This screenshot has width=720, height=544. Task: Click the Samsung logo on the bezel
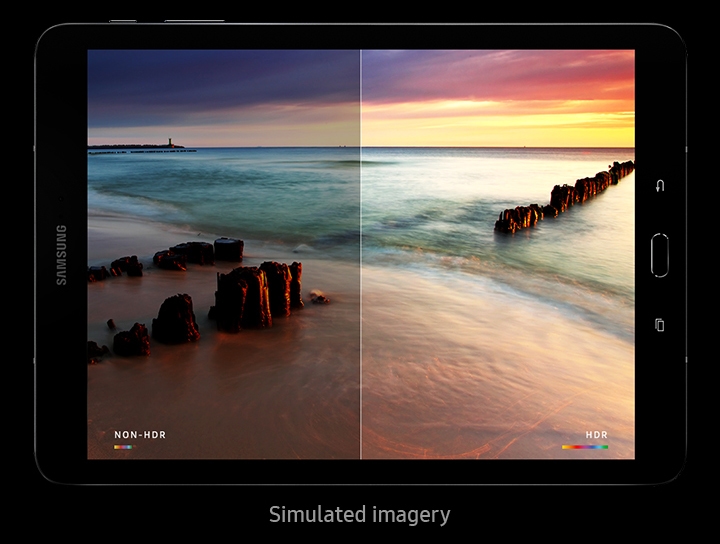(61, 255)
